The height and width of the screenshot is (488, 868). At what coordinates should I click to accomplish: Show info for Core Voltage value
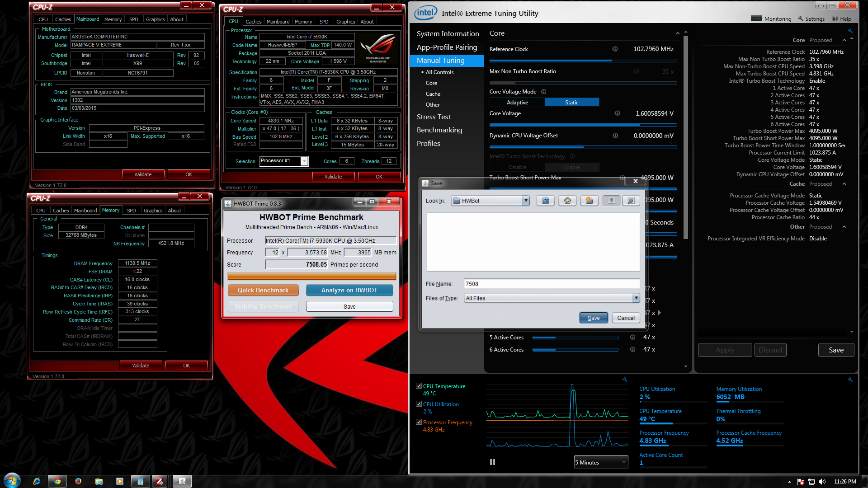click(617, 113)
